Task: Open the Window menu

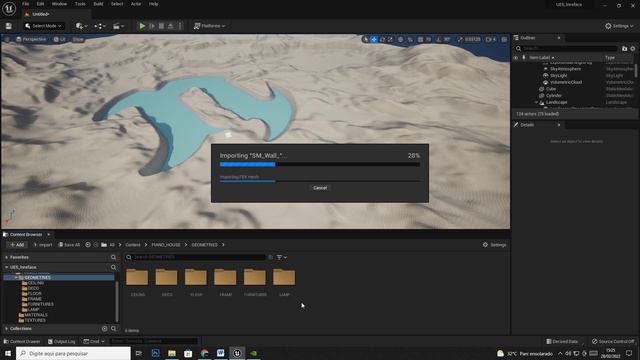Action: [x=59, y=4]
